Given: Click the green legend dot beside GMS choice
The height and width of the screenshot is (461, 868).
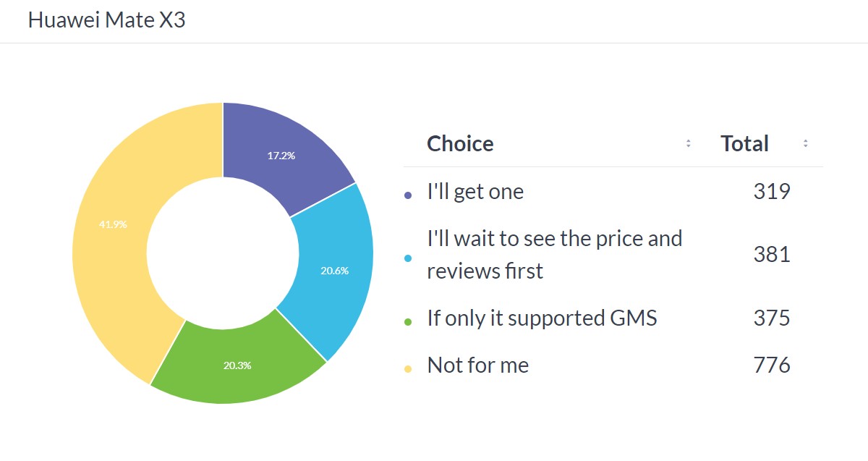Looking at the screenshot, I should point(408,321).
